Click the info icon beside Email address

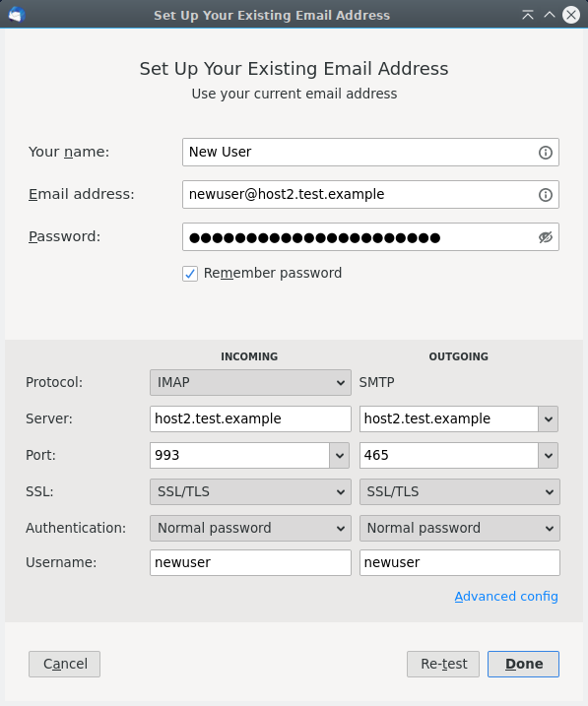(x=546, y=195)
